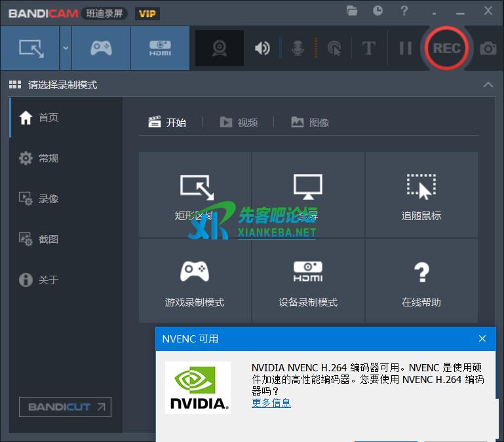504x442 pixels.
Task: Click the 更多信息 link
Action: pyautogui.click(x=271, y=403)
